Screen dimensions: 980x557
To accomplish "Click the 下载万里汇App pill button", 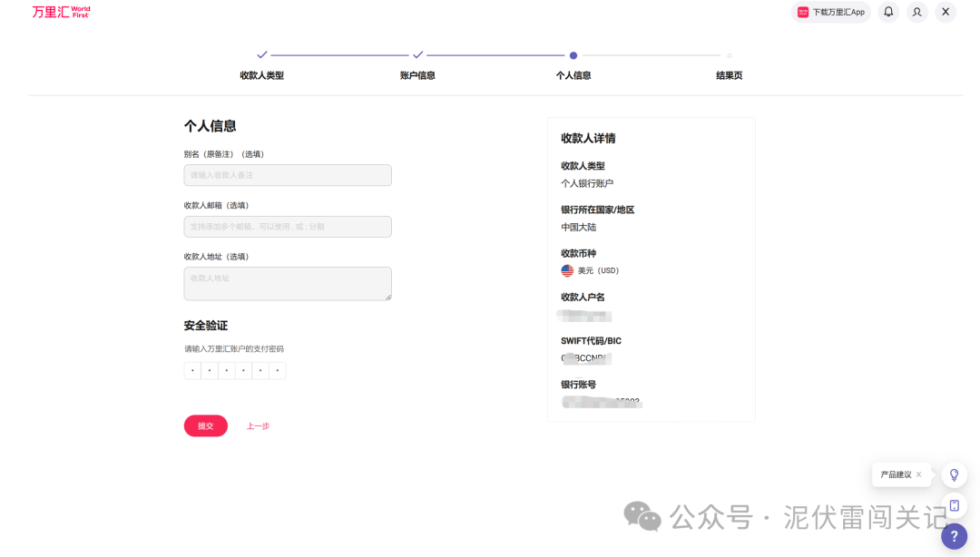I will coord(832,12).
